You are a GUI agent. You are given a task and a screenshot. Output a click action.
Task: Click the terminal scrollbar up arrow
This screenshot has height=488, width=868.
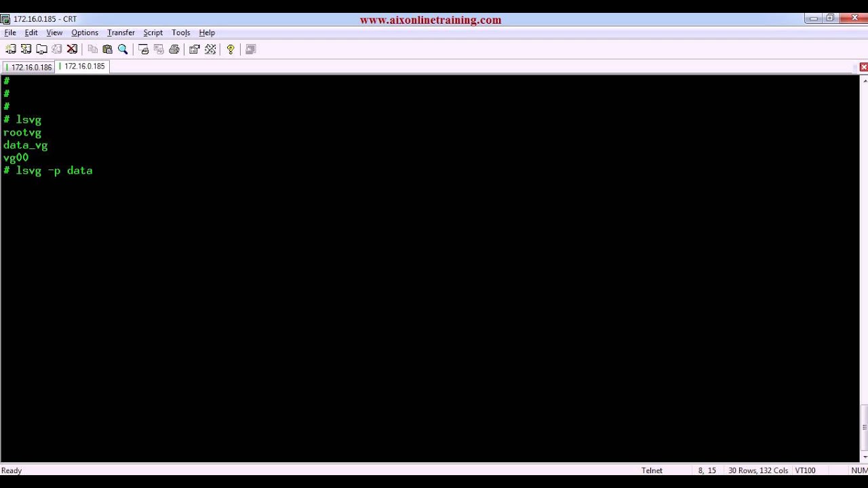click(x=864, y=81)
